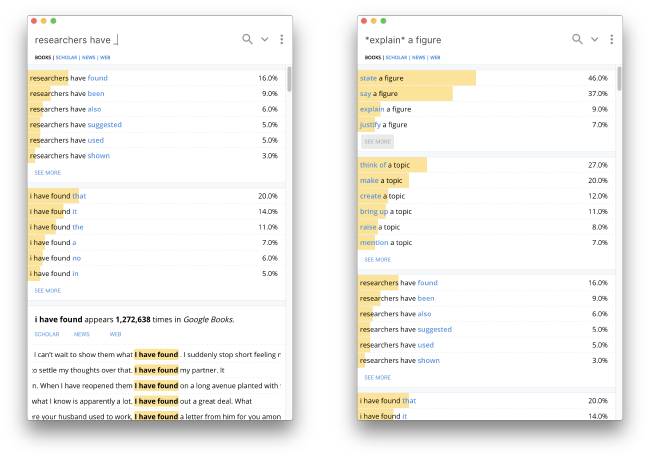This screenshot has width=650, height=459.
Task: Expand chevron dropdown in left window
Action: (x=265, y=39)
